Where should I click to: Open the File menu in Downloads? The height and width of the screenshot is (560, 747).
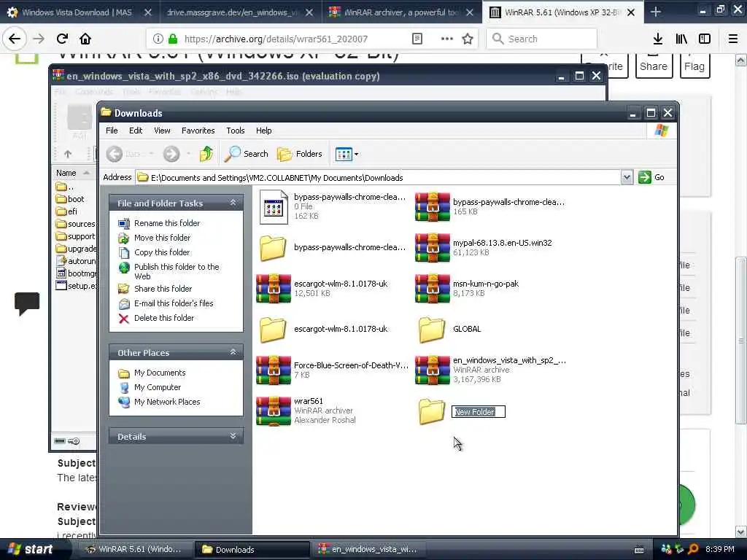112,131
